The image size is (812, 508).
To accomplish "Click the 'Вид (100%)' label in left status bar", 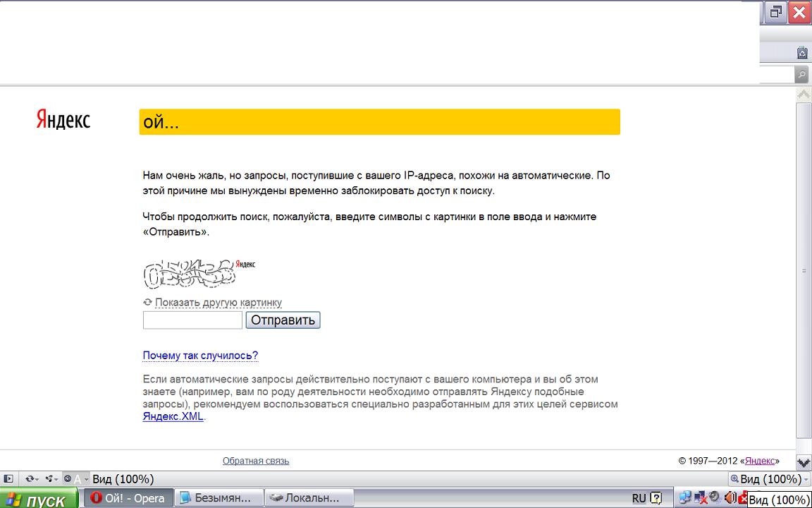I will [x=123, y=480].
